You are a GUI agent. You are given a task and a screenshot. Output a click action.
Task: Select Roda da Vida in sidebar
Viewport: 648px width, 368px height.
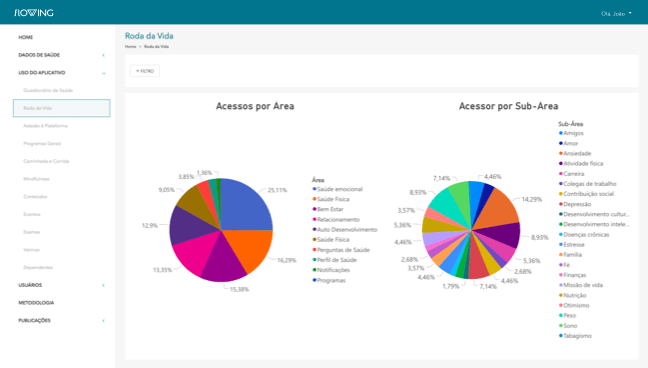click(x=62, y=108)
